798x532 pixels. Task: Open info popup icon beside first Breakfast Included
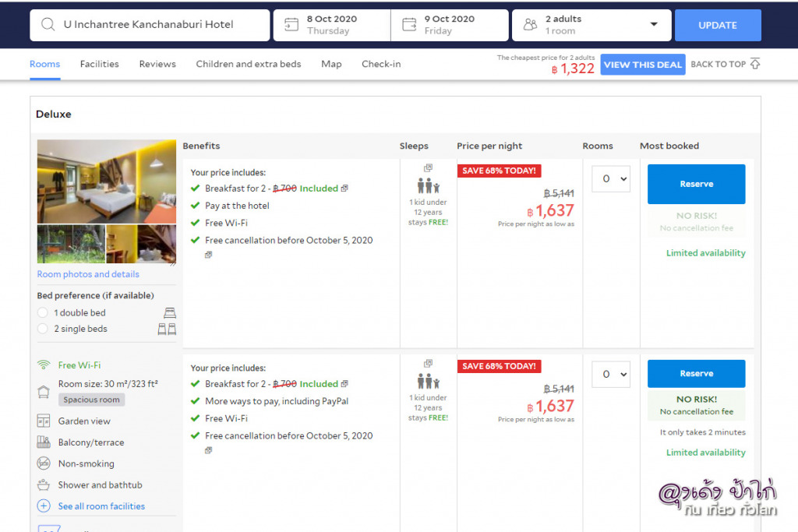(344, 188)
